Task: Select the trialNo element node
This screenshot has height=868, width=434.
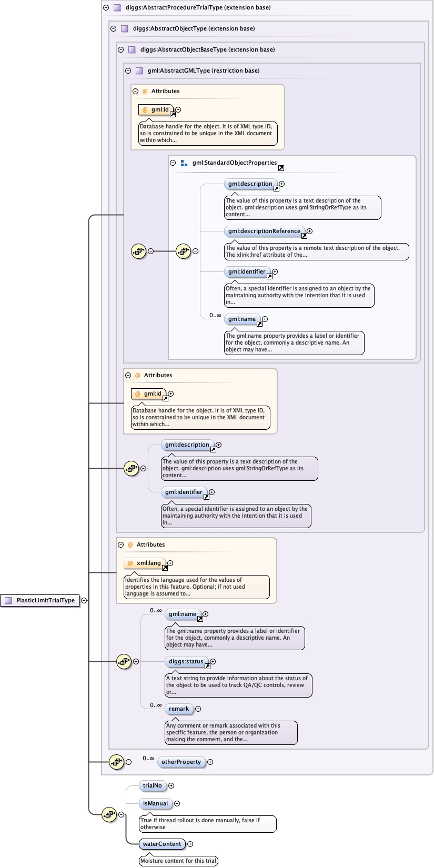Action: 153,786
